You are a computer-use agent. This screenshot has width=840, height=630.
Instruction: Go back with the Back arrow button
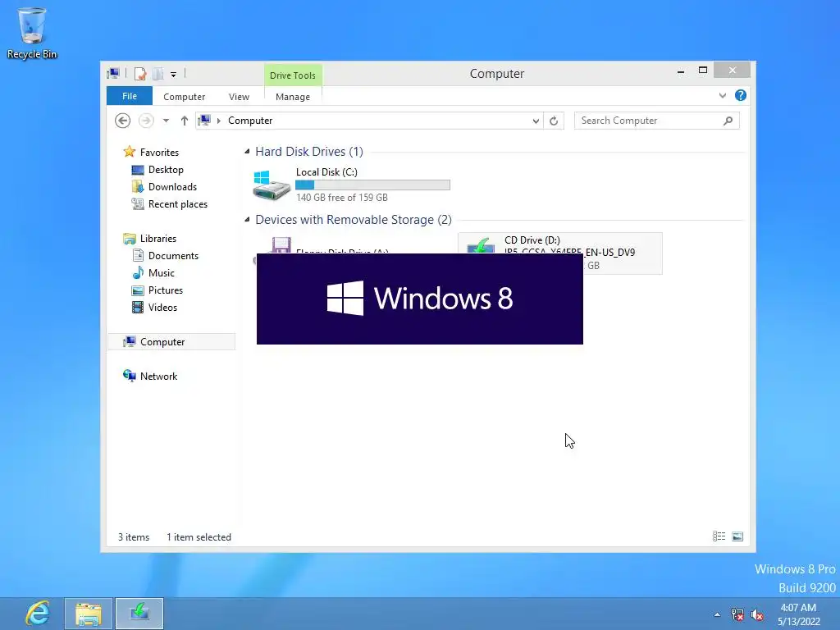point(123,121)
